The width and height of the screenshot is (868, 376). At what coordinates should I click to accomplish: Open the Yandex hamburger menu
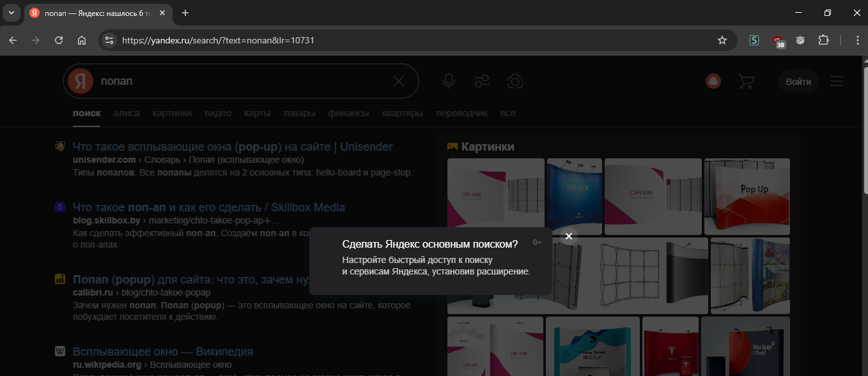pos(836,81)
